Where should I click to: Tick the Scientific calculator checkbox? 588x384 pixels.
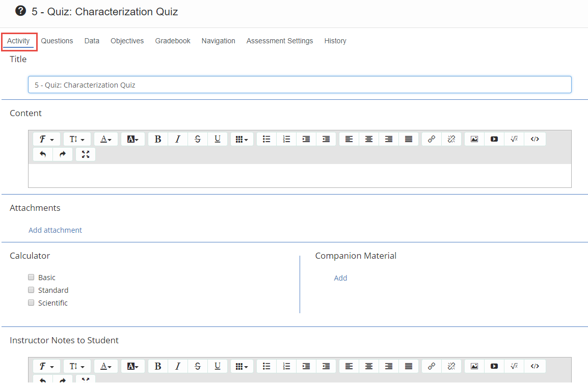(x=32, y=303)
